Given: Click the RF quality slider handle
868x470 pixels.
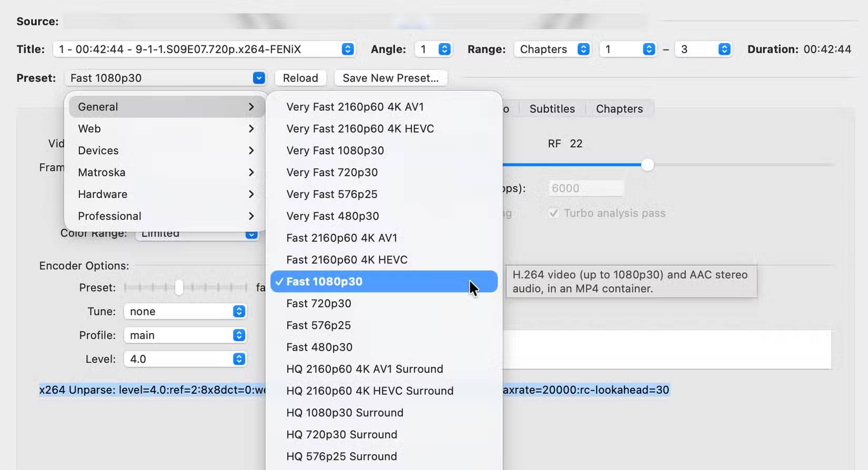Looking at the screenshot, I should pyautogui.click(x=648, y=165).
